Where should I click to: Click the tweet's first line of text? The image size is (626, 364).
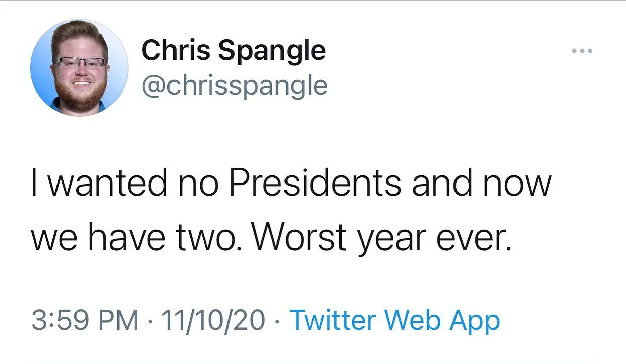pos(291,184)
